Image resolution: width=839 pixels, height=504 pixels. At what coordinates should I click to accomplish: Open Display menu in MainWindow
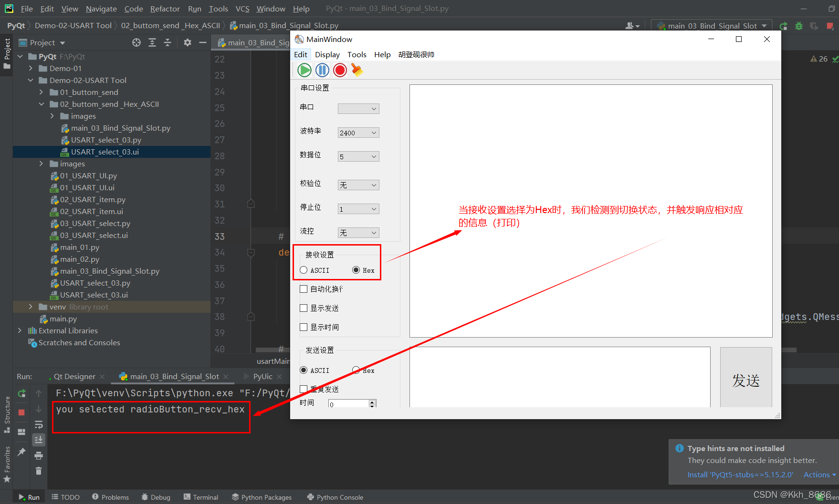point(327,54)
